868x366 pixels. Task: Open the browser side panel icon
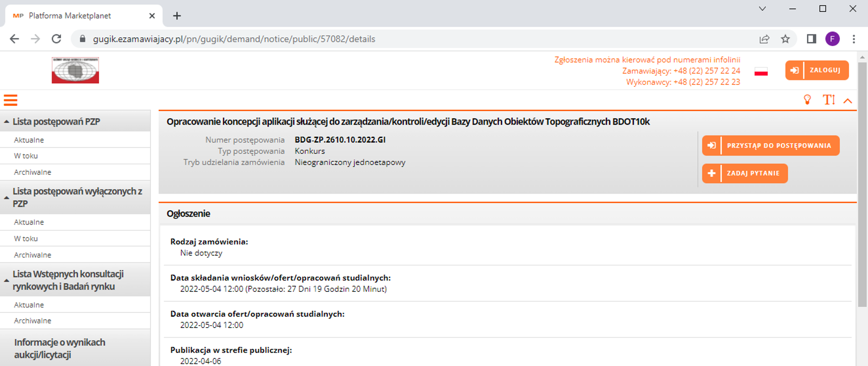coord(811,39)
